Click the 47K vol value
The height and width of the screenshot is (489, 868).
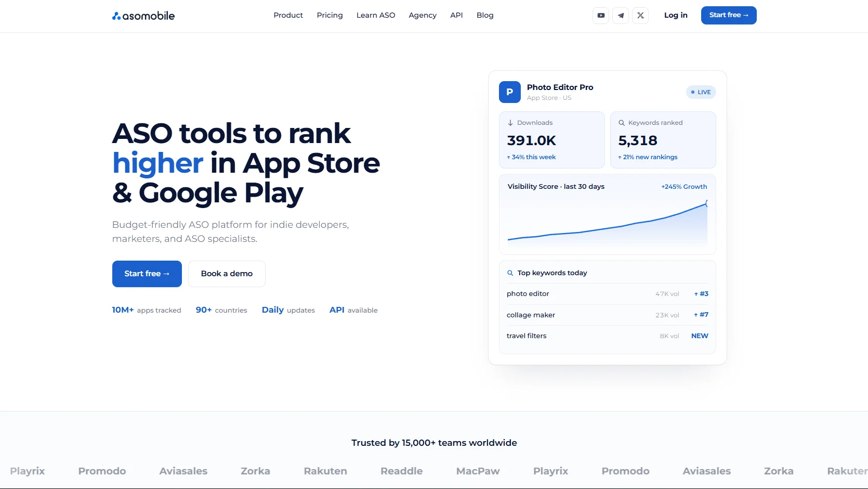coord(667,294)
